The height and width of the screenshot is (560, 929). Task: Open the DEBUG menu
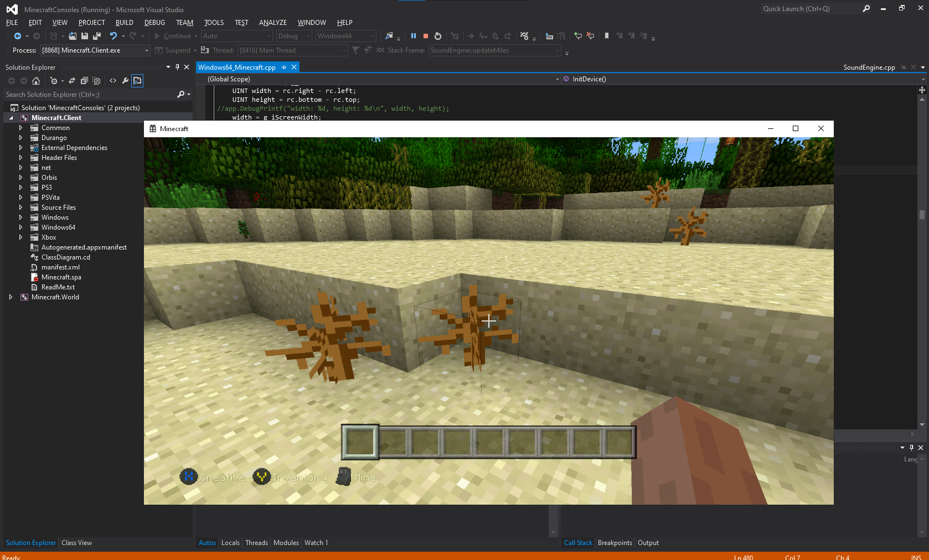point(154,23)
